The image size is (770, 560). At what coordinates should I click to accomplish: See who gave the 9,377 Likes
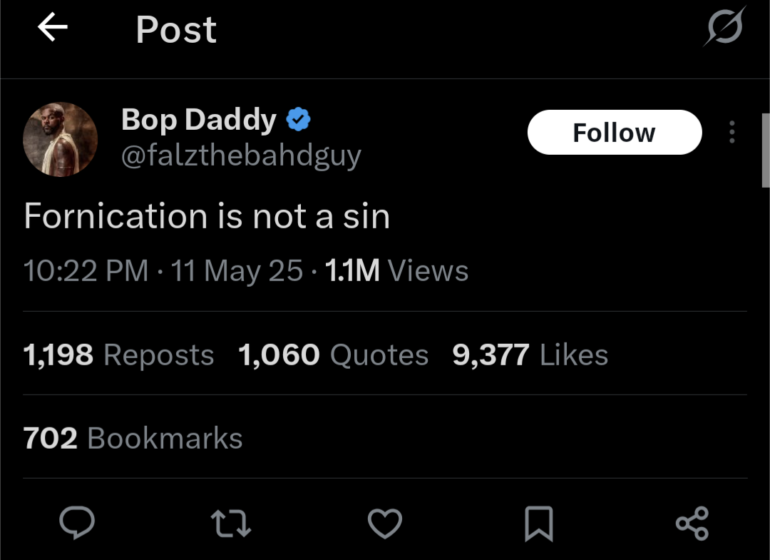[530, 354]
